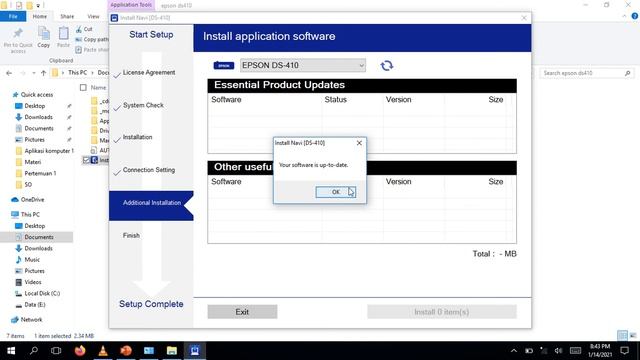Refresh the software list icon

[x=387, y=65]
